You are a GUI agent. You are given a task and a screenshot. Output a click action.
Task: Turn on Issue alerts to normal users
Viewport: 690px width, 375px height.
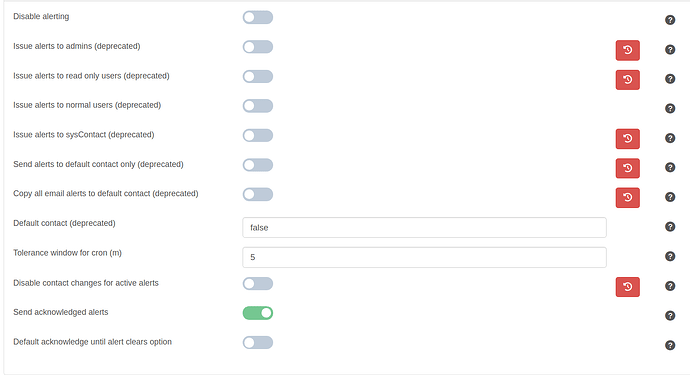pos(258,106)
